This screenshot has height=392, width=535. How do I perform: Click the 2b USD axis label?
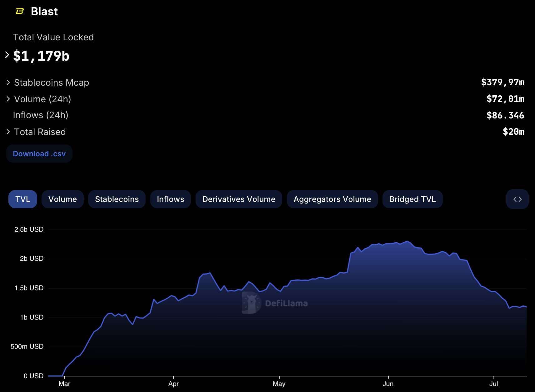[x=32, y=259]
